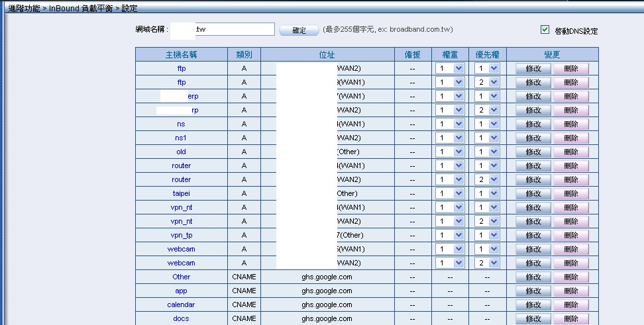The height and width of the screenshot is (325, 644).
Task: Click the 備援 column header
Action: point(412,54)
